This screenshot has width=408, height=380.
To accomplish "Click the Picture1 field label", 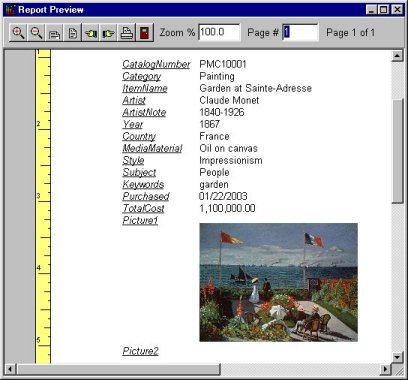I will point(140,220).
